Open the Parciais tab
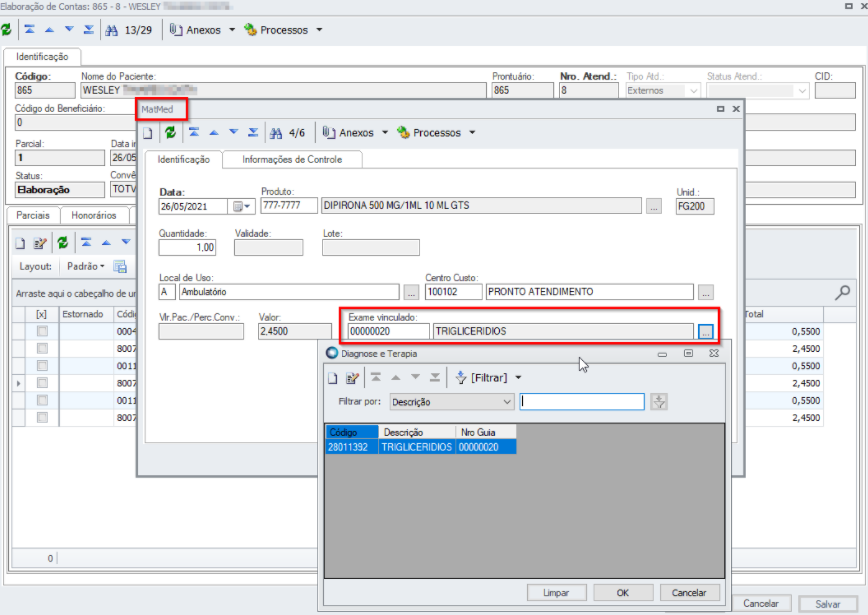The height and width of the screenshot is (615, 868). pyautogui.click(x=33, y=215)
